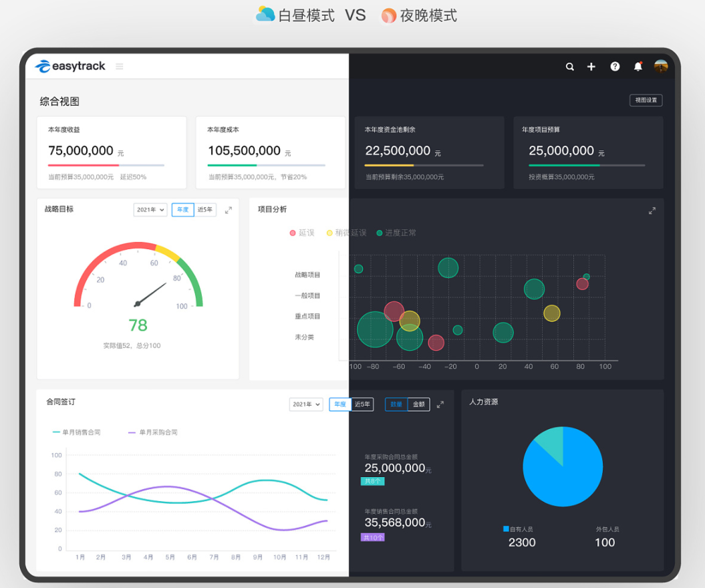Click the gauge needle pointer
This screenshot has height=588, width=705.
[x=150, y=295]
